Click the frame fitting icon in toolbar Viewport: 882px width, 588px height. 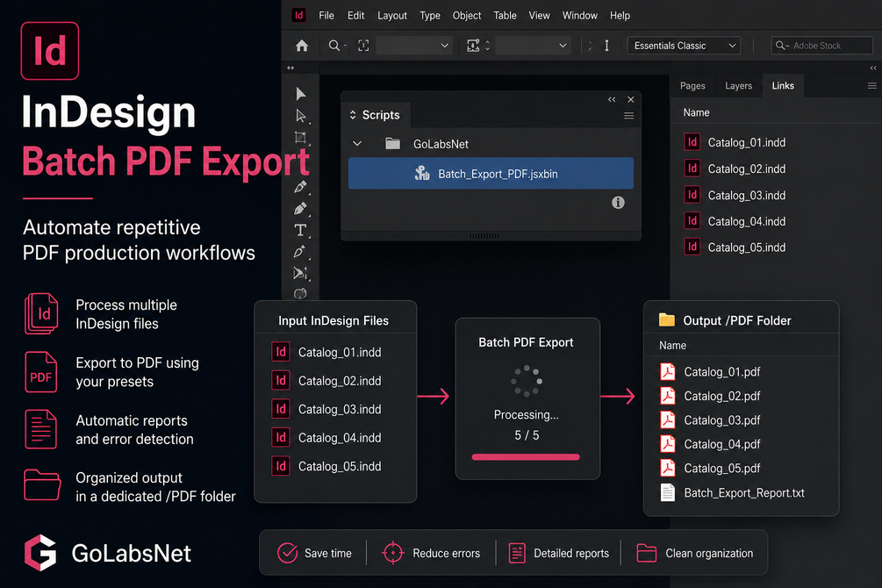coord(363,46)
